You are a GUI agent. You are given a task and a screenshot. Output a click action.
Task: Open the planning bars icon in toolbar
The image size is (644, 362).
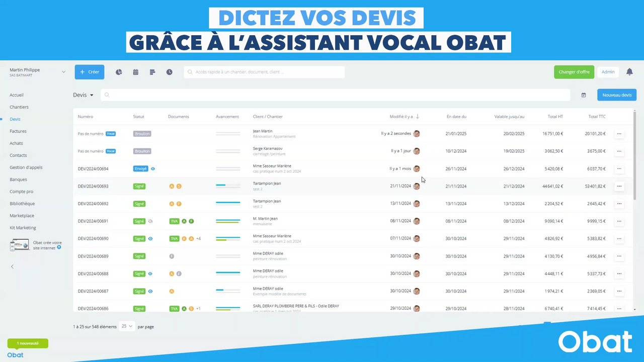pos(152,72)
